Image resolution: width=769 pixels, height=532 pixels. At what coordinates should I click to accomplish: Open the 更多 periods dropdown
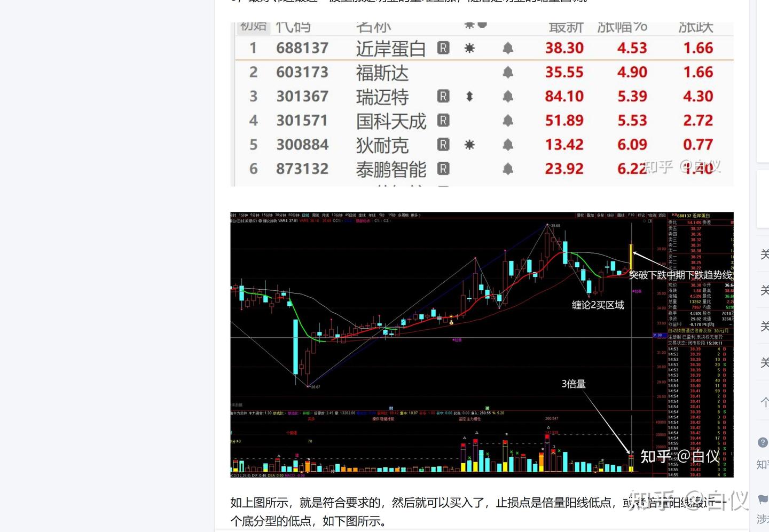tap(414, 215)
